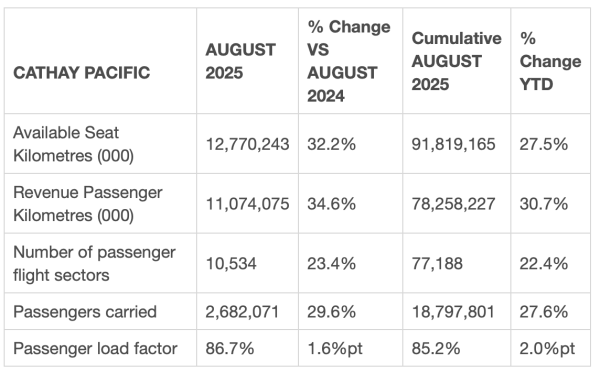
Task: Select the % Change VS AUGUST 2024 header
Action: click(349, 61)
